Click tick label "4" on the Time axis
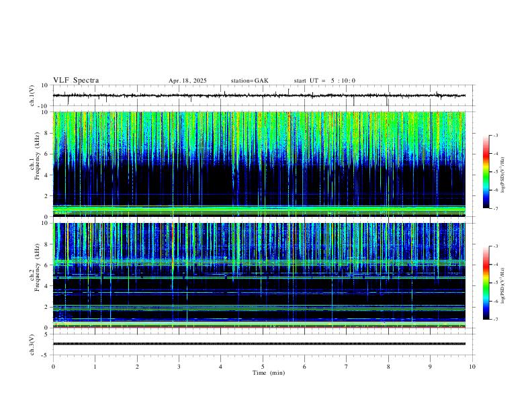This screenshot has height=411, width=532. (220, 367)
